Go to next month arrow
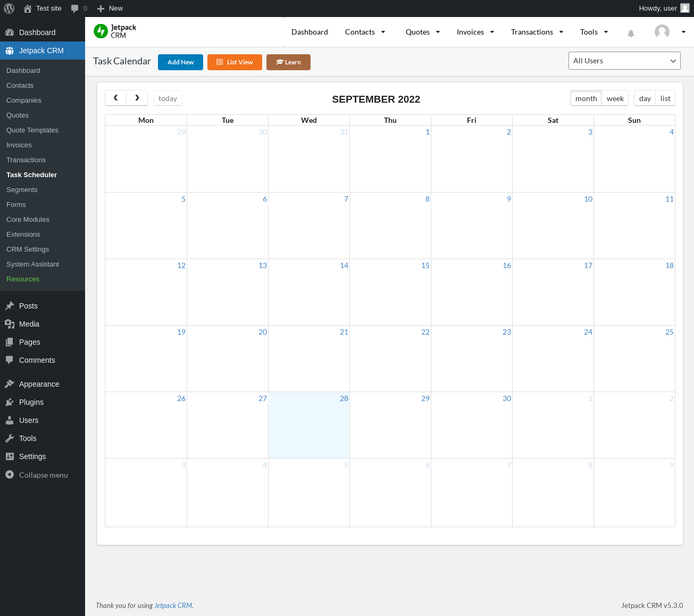694x616 pixels. (137, 98)
